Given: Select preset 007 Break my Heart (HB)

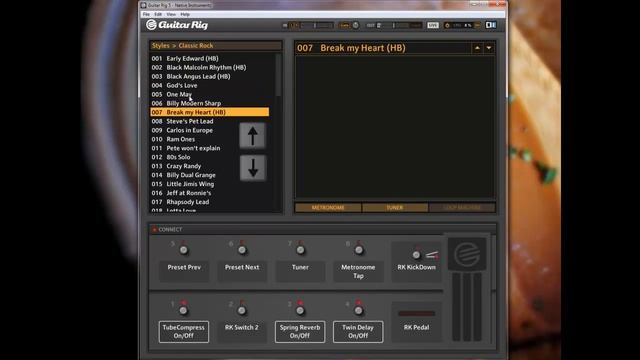Looking at the screenshot, I should 210,112.
